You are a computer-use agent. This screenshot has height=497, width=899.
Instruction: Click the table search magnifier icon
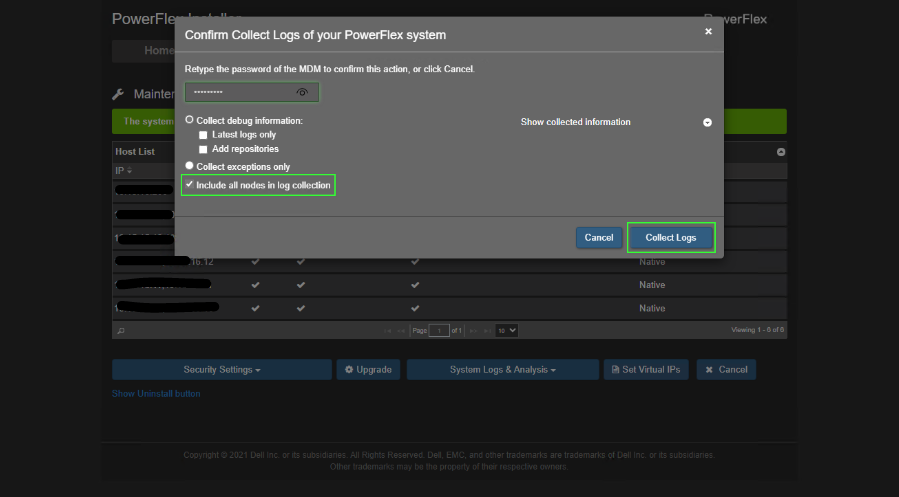(x=121, y=331)
